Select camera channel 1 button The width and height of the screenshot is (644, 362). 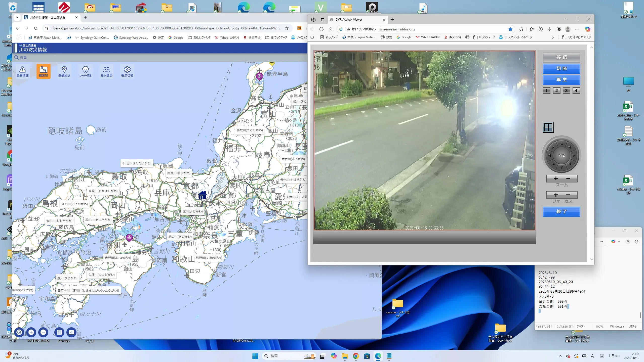pyautogui.click(x=546, y=90)
